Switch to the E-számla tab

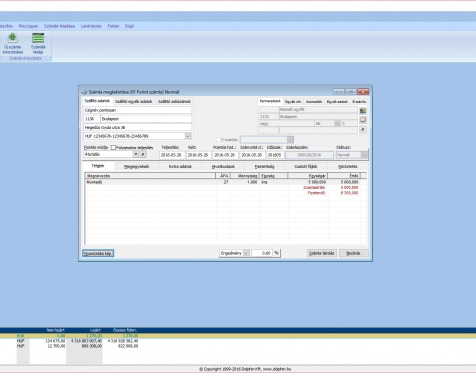click(x=359, y=102)
